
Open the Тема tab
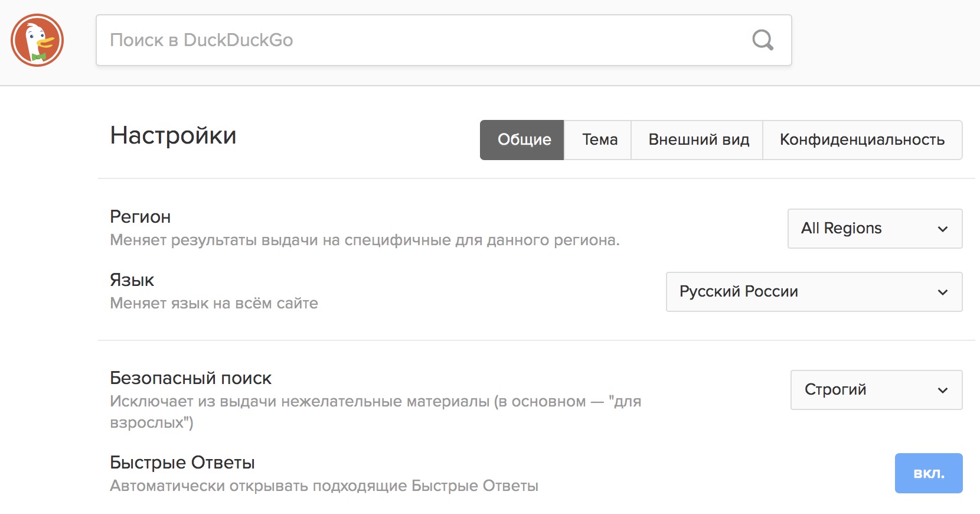(x=599, y=140)
